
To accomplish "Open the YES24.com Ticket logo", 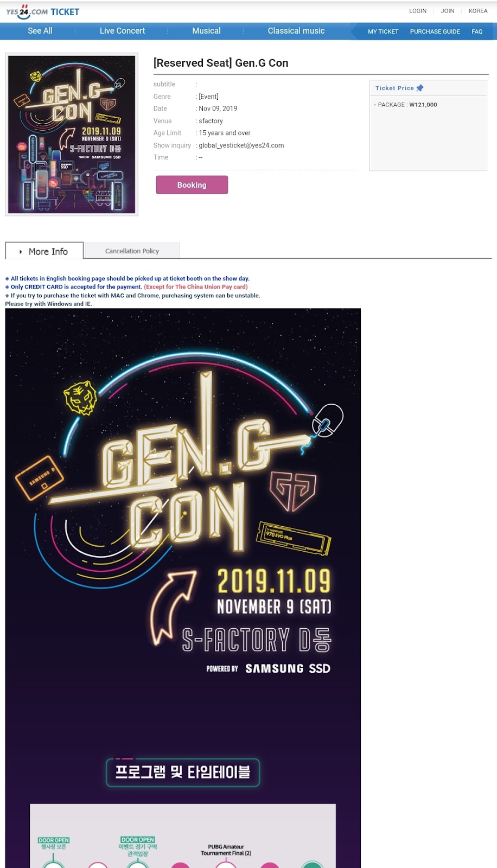I will pos(42,11).
